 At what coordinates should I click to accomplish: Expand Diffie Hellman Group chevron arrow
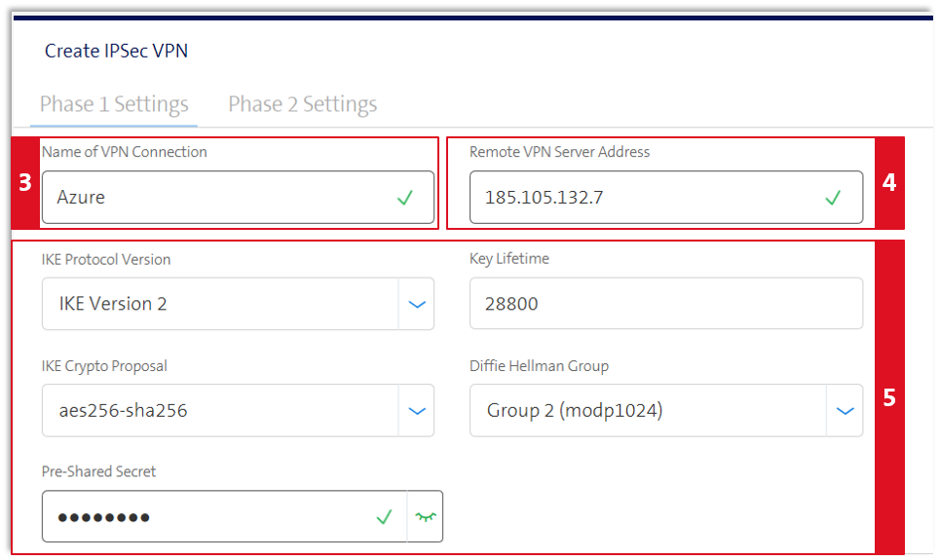845,411
